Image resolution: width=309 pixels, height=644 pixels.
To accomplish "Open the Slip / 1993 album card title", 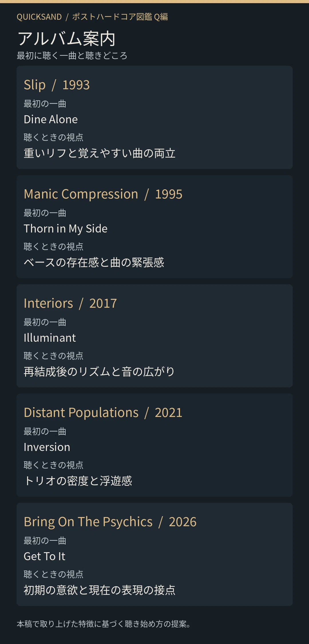I will [x=57, y=85].
